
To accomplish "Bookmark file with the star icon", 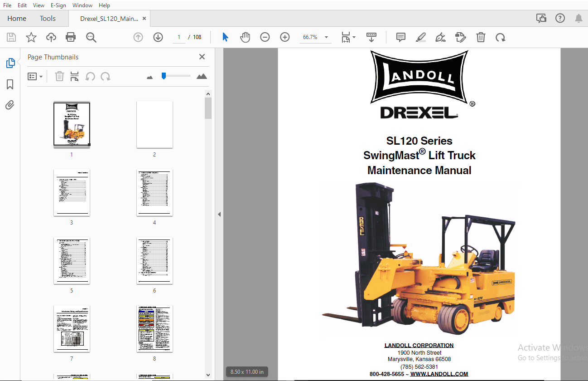I will (31, 37).
